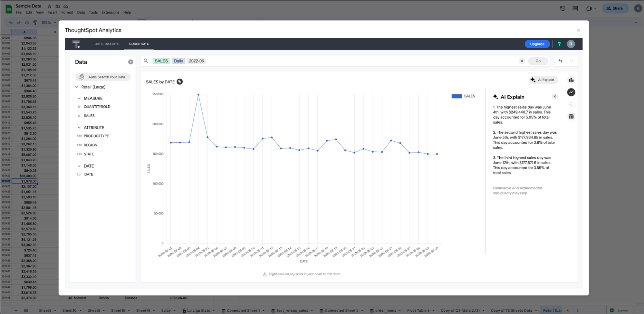Open the video call dropdown arrow
Viewport: 644px width, 314px height.
[x=595, y=8]
